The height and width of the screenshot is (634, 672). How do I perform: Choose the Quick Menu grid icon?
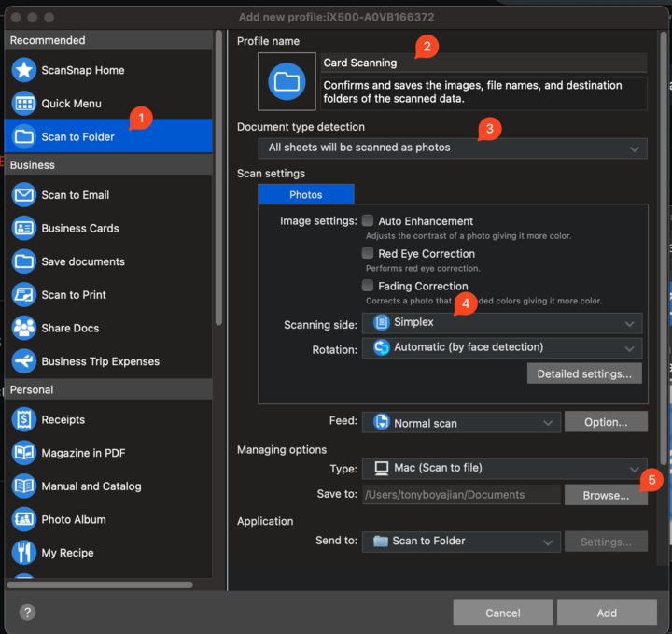pyautogui.click(x=24, y=104)
